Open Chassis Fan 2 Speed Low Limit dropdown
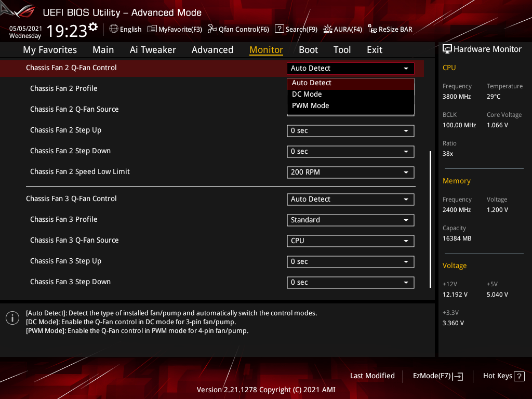This screenshot has width=532, height=399. click(351, 172)
